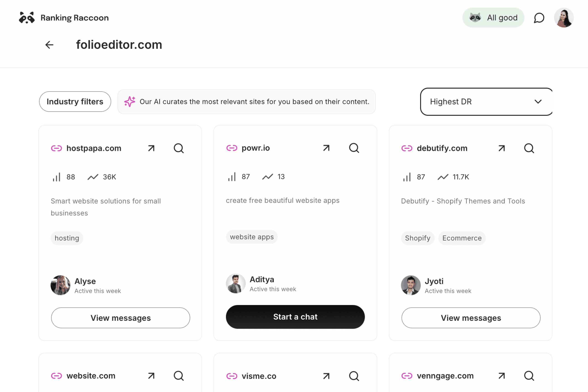The height and width of the screenshot is (392, 588).
Task: Click magnifier icon on debutify.com card
Action: click(529, 148)
